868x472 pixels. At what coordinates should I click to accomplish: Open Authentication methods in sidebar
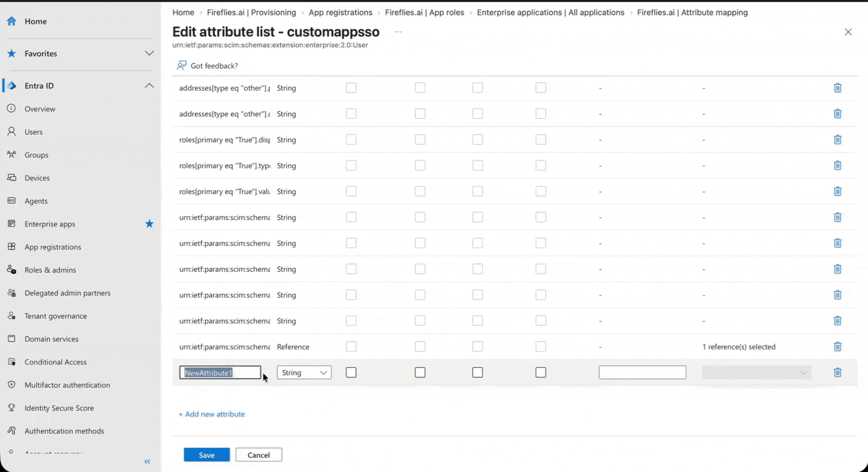64,431
